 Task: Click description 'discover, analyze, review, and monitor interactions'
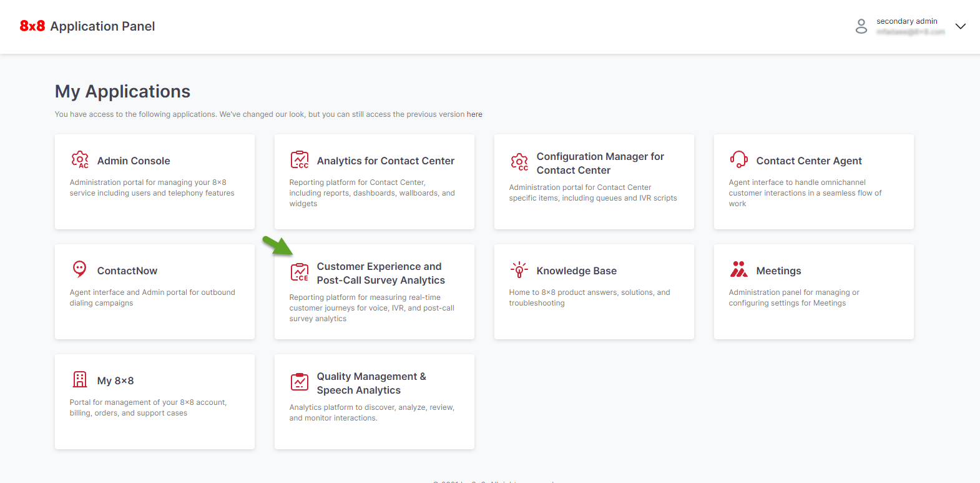tap(372, 412)
